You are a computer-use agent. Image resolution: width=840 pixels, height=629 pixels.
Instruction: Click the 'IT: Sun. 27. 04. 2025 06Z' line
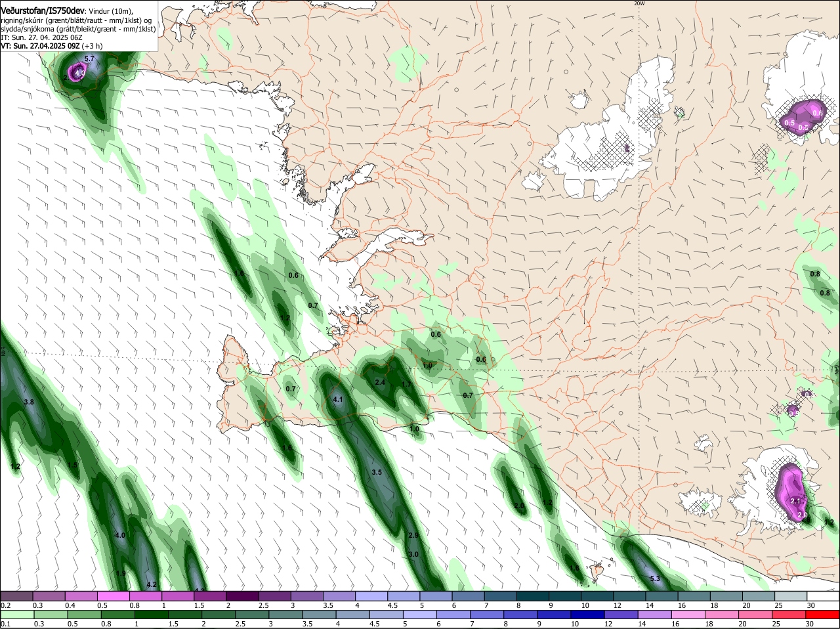click(x=41, y=37)
